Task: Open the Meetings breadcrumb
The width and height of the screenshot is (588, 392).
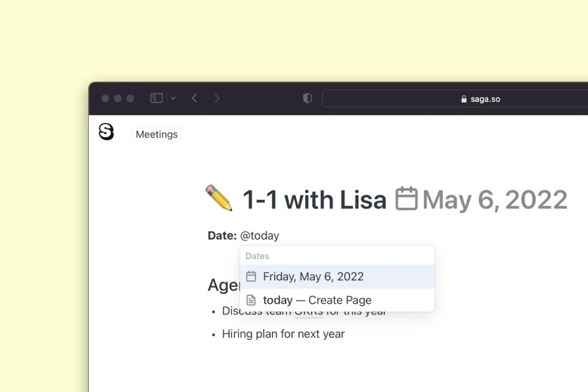Action: click(157, 135)
